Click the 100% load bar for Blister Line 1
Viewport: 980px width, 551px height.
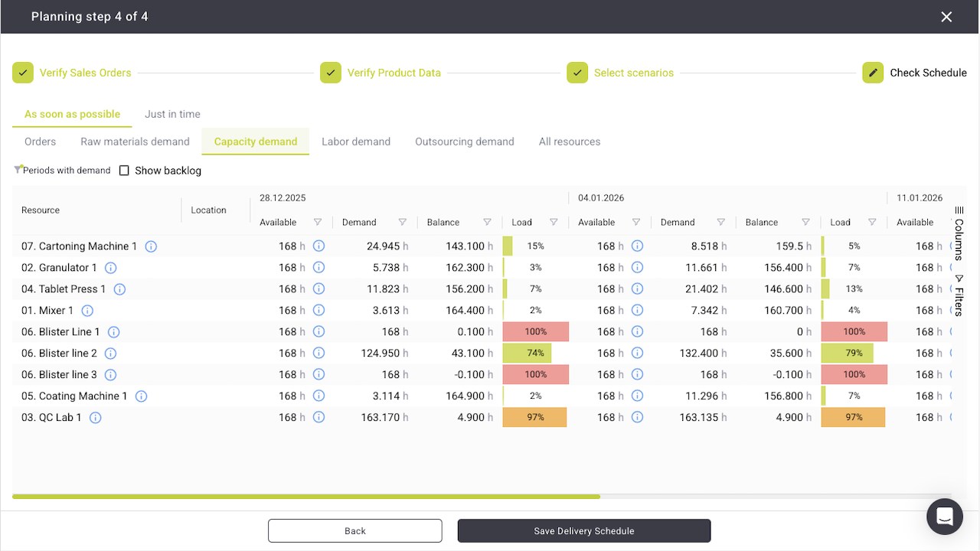536,332
